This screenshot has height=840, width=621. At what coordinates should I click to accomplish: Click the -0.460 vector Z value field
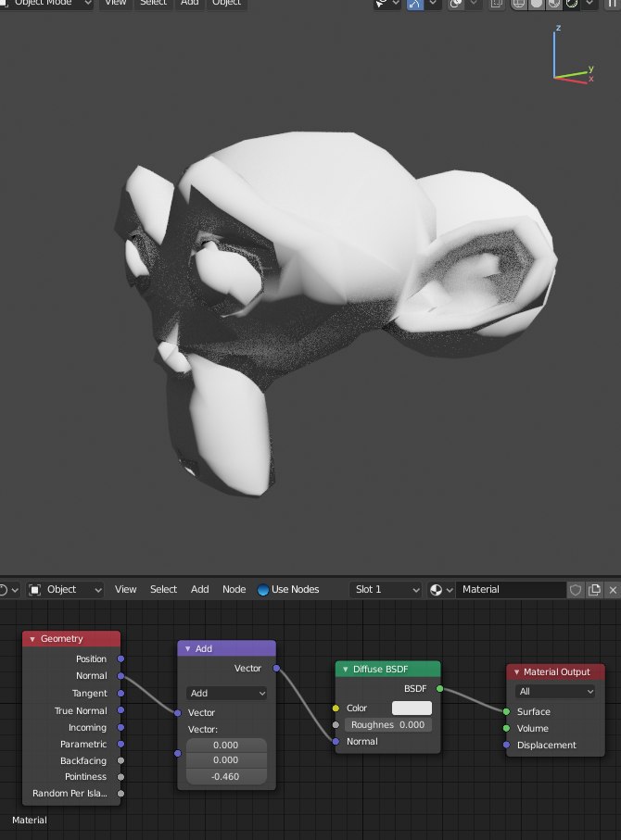[226, 777]
